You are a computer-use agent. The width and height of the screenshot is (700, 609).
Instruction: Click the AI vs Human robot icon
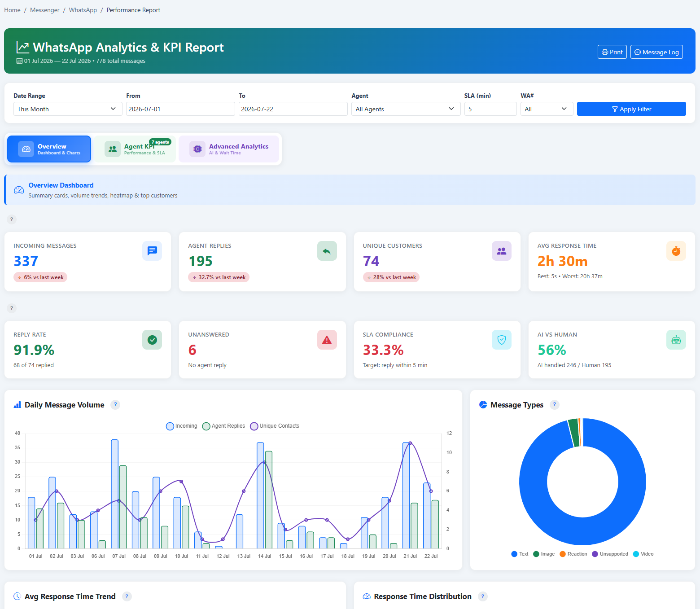click(x=676, y=340)
